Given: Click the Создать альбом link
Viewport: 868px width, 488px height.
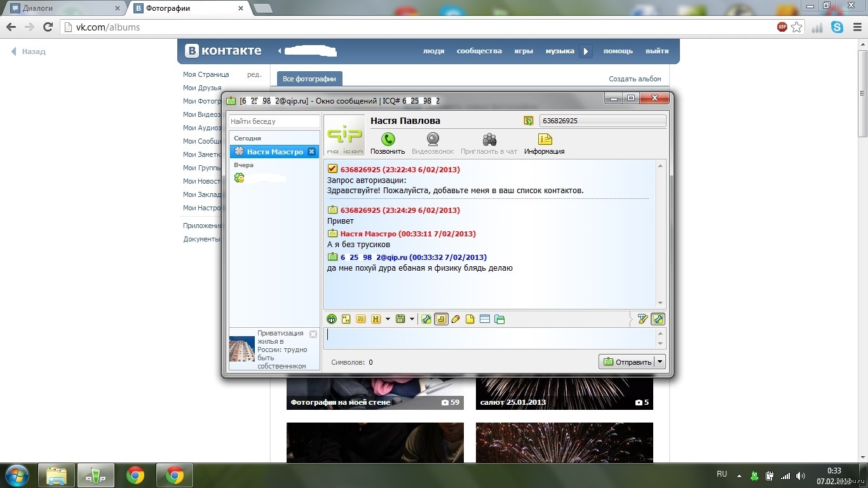Looking at the screenshot, I should [x=635, y=79].
